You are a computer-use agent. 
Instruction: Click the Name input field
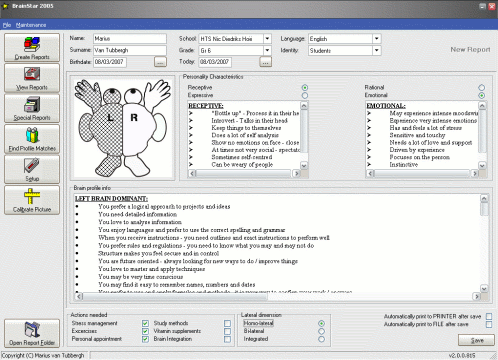[130, 39]
